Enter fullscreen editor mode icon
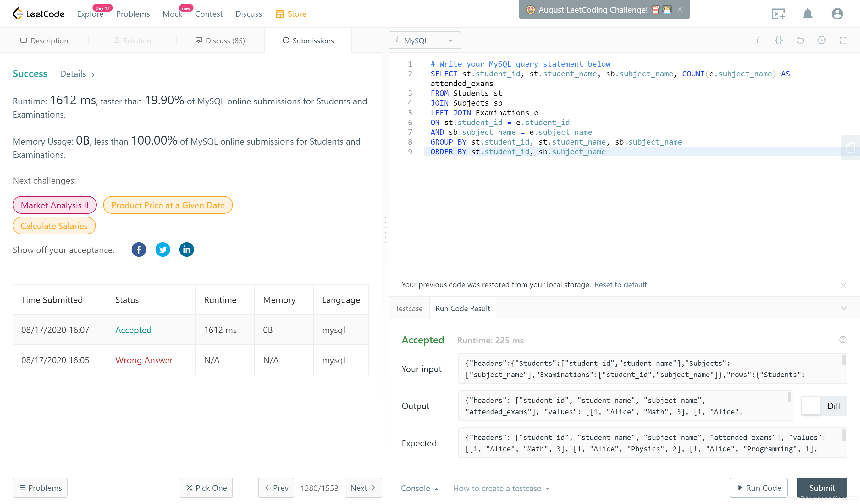 click(x=843, y=41)
